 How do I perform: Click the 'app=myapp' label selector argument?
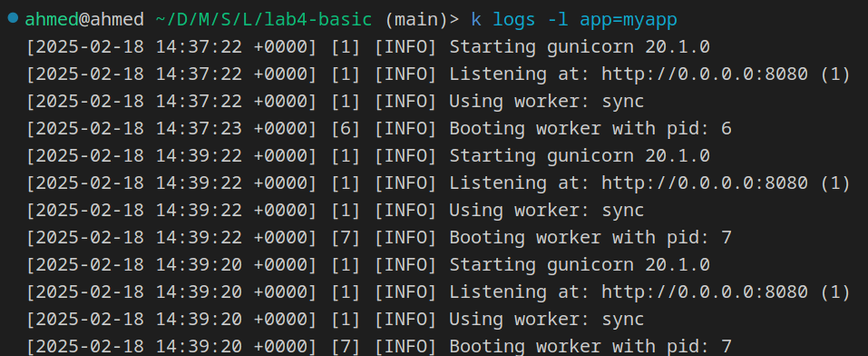pos(628,20)
